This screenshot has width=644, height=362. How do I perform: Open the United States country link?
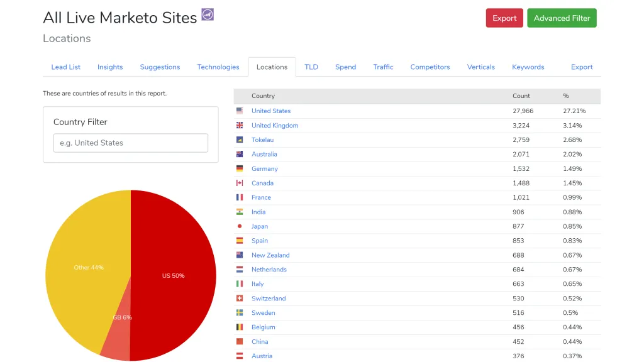[x=271, y=111]
